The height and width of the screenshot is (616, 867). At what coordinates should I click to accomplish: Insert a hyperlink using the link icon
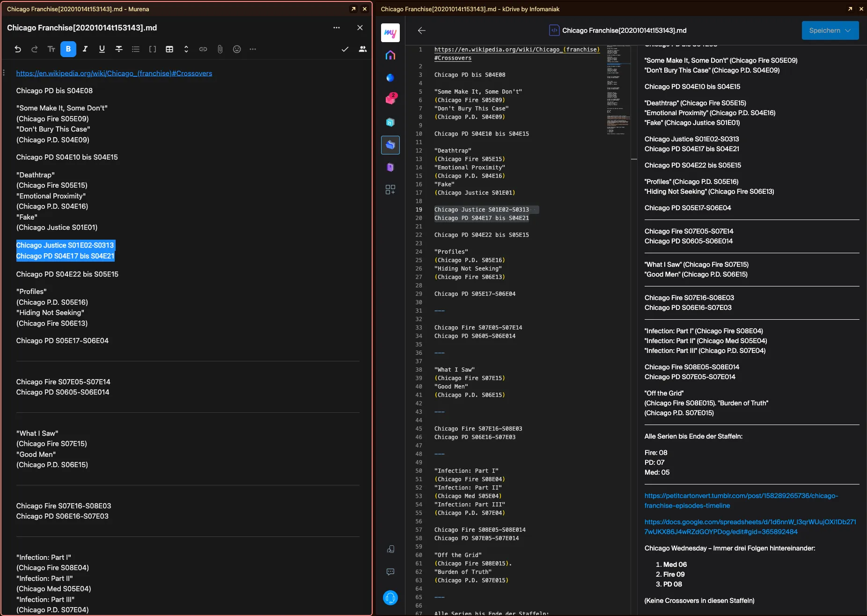tap(203, 49)
